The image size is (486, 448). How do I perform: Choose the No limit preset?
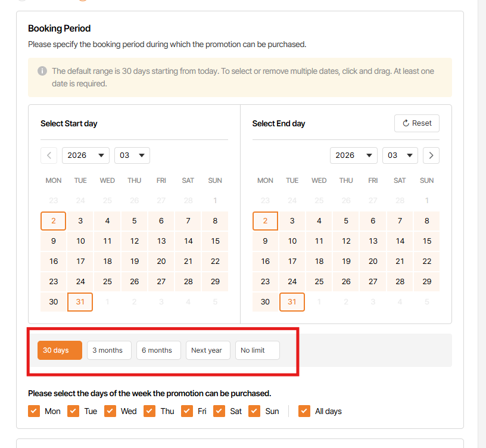257,350
